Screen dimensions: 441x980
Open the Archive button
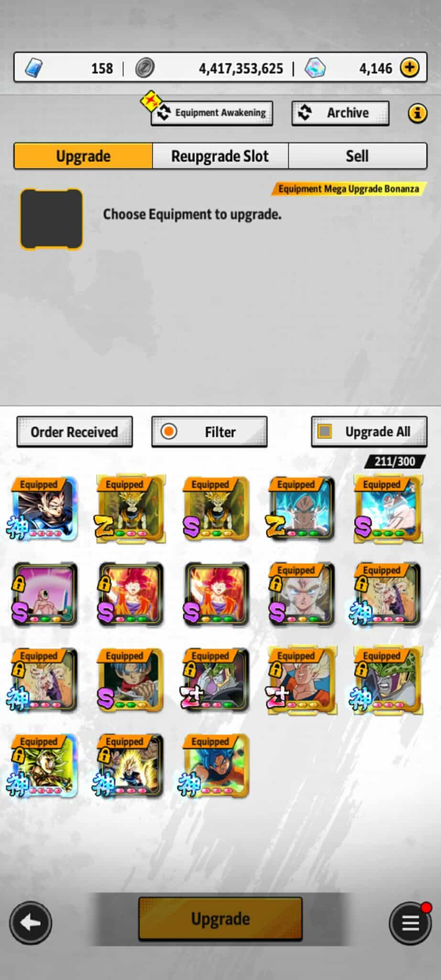click(x=341, y=113)
